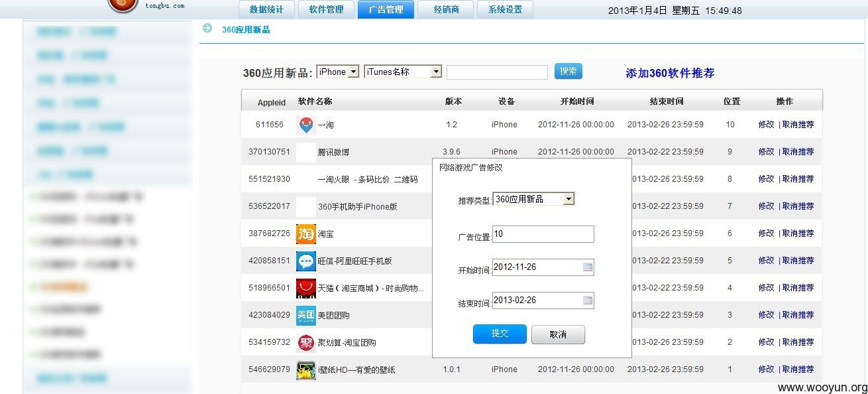
Task: Switch to the 软件管理 tab
Action: pos(326,9)
